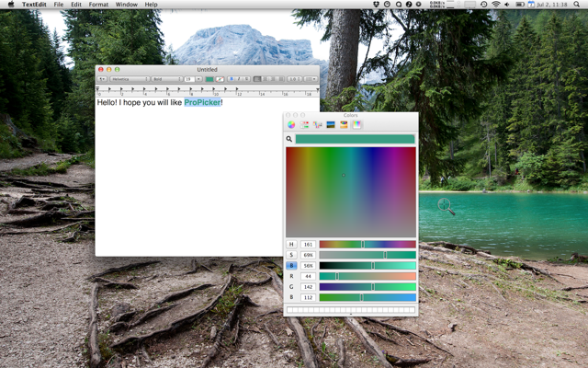Select the highlighted B brightness mode button
This screenshot has width=588, height=368.
pyautogui.click(x=291, y=266)
